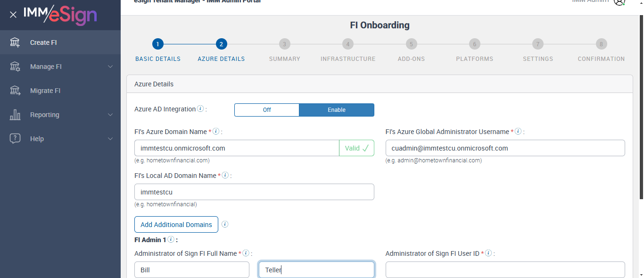The image size is (644, 278).
Task: Open Reporting menu item
Action: [x=60, y=115]
